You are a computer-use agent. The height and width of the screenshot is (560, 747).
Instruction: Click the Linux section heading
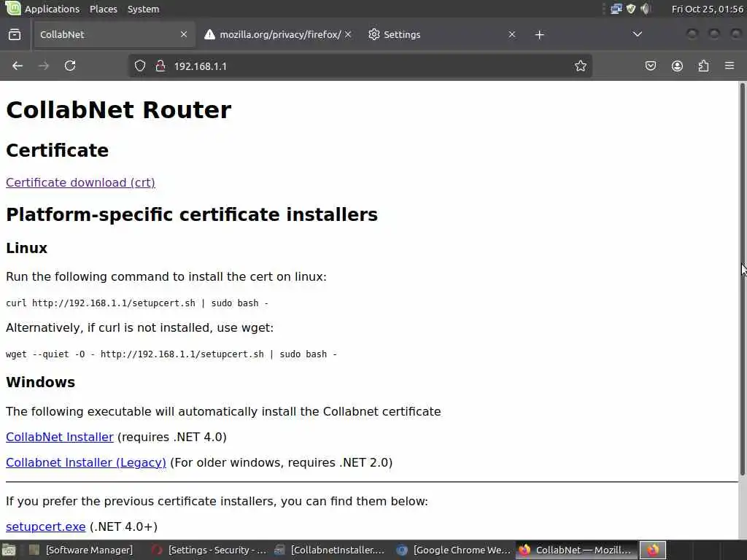coord(27,248)
